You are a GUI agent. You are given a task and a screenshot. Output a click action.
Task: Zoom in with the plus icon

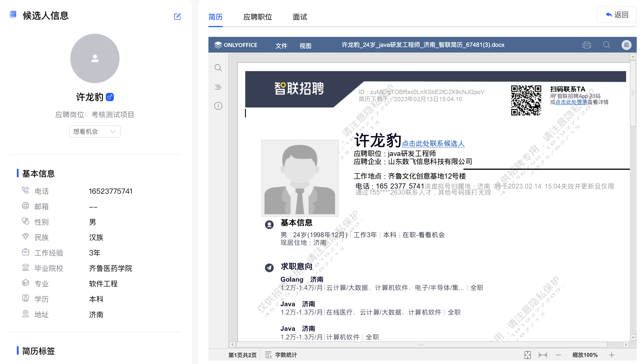click(612, 355)
